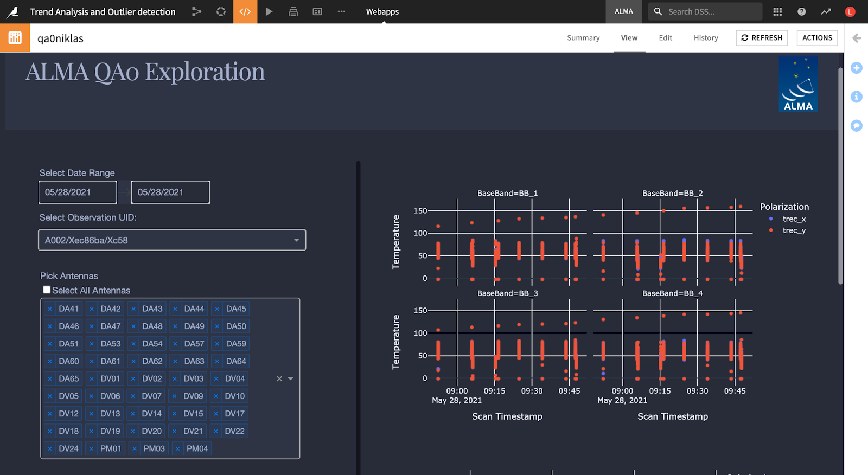
Task: Remove antenna DA60 tag
Action: tap(50, 361)
